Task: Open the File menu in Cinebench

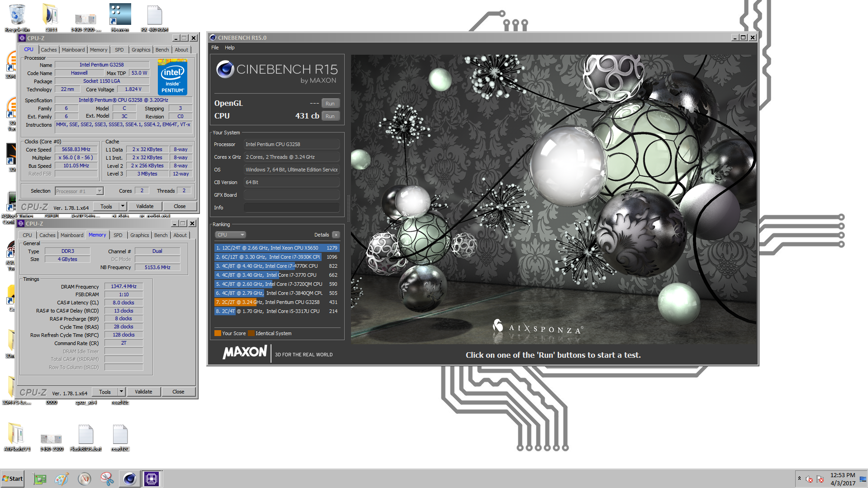Action: pos(215,47)
